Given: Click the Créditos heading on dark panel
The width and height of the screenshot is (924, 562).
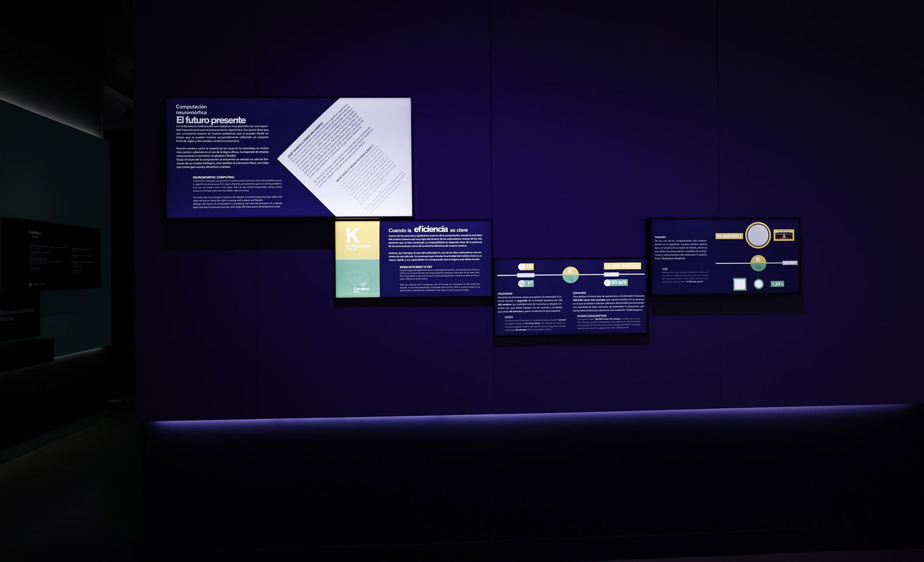Looking at the screenshot, I should (x=35, y=233).
